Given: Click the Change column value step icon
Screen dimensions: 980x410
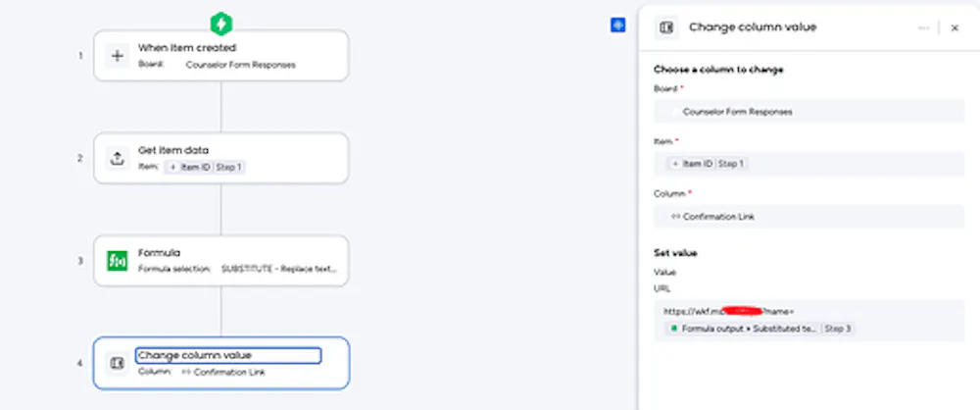Looking at the screenshot, I should [118, 363].
